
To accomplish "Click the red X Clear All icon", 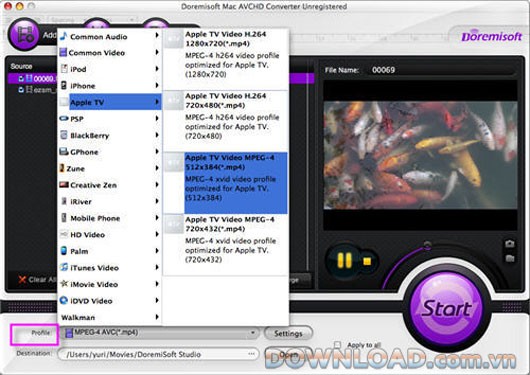I will pos(22,279).
